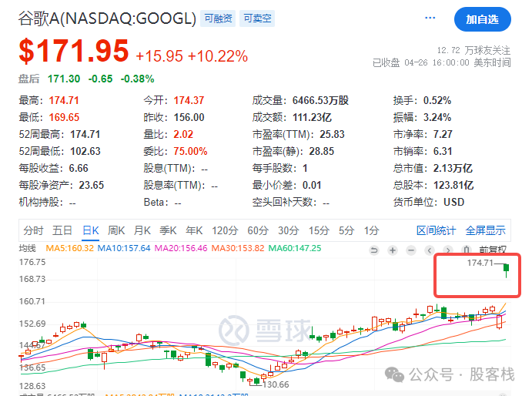Select the 日K daily candlestick tab
532x396 pixels.
[x=91, y=230]
